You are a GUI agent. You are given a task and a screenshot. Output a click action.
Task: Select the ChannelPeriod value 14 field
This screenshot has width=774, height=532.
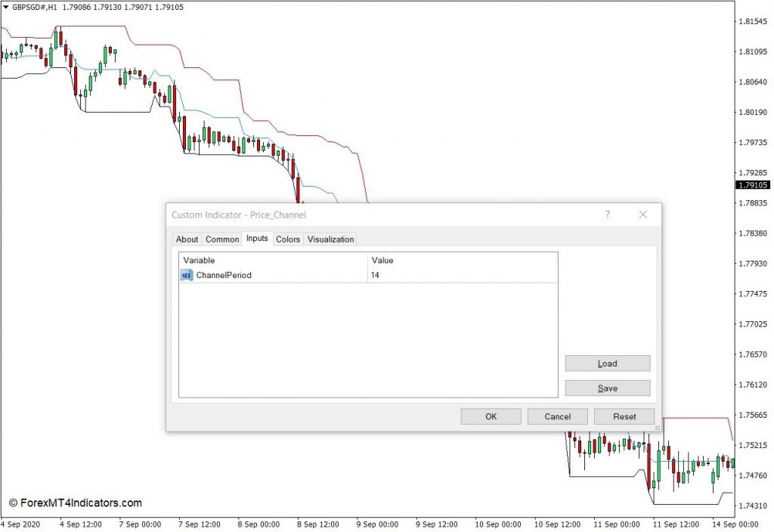(x=463, y=275)
